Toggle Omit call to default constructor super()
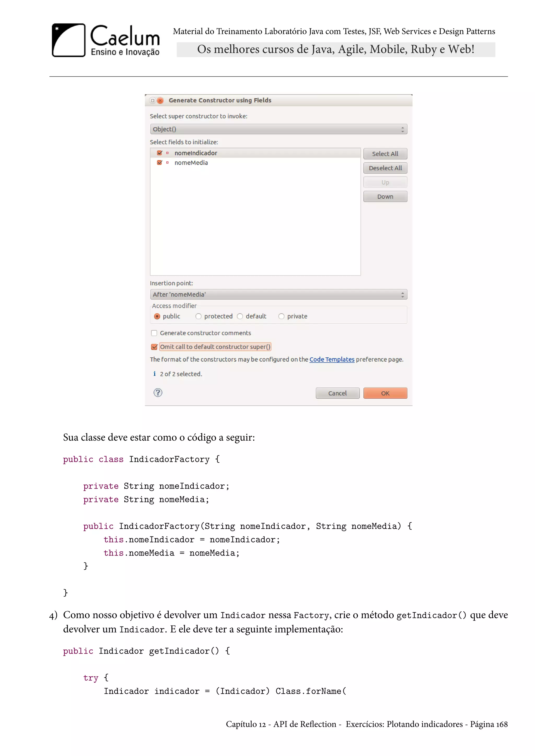 coord(154,347)
